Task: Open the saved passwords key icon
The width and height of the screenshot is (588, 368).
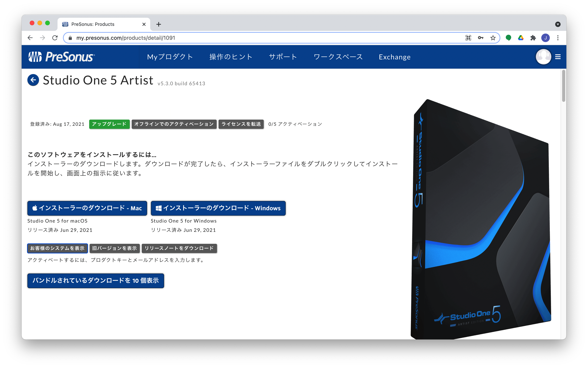Action: pyautogui.click(x=480, y=38)
